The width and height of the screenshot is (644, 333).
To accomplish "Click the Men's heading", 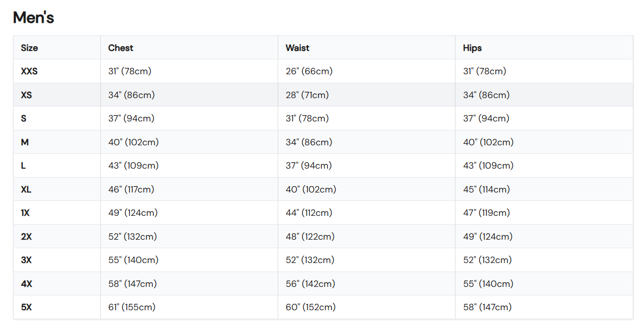I will [x=33, y=17].
